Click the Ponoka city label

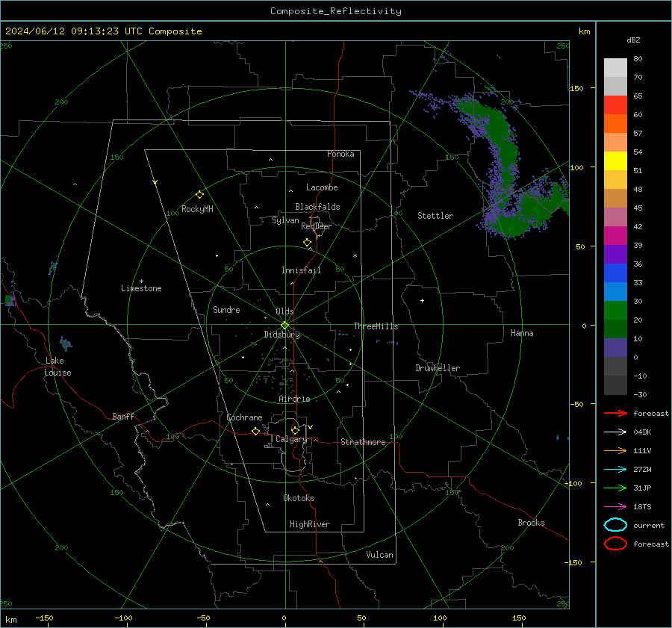(340, 154)
